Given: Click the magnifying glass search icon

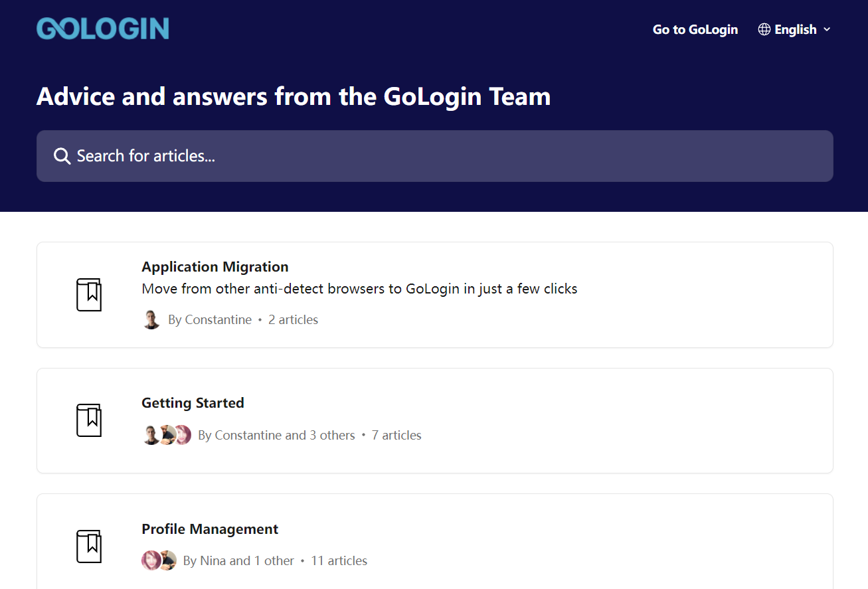Looking at the screenshot, I should [x=62, y=155].
